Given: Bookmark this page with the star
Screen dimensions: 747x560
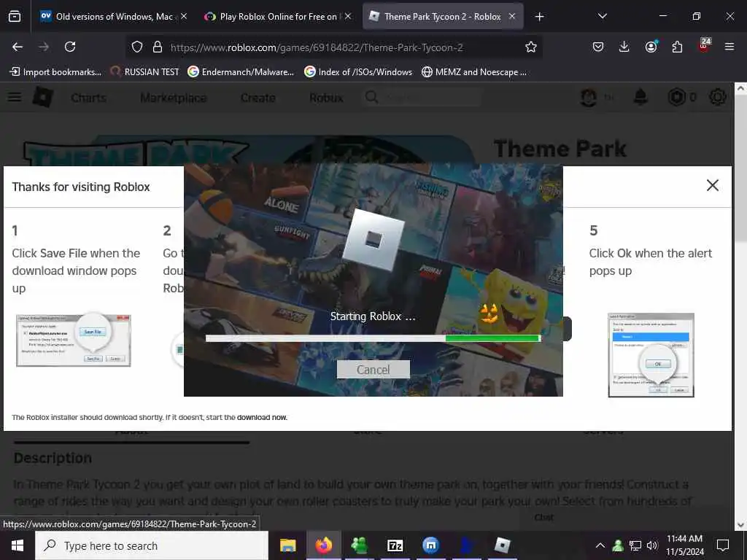Looking at the screenshot, I should point(531,47).
